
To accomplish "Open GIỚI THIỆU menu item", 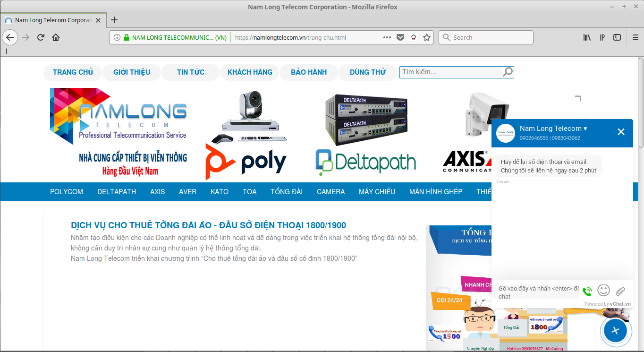I will pos(132,72).
